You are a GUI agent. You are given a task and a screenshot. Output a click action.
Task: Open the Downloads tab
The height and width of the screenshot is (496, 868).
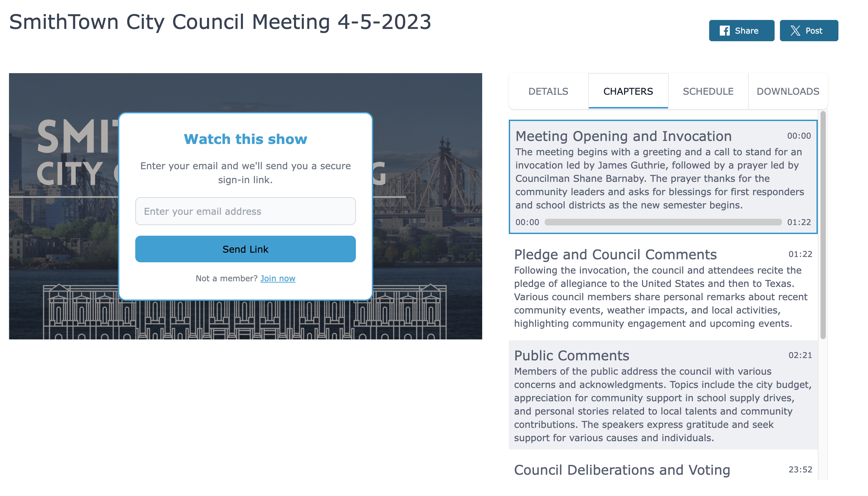click(x=787, y=91)
